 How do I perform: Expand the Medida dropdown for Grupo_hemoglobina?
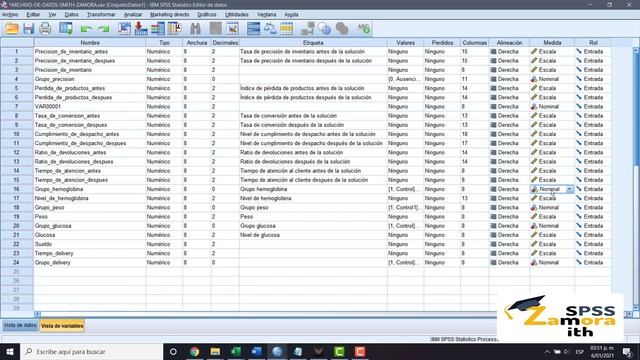pos(569,189)
